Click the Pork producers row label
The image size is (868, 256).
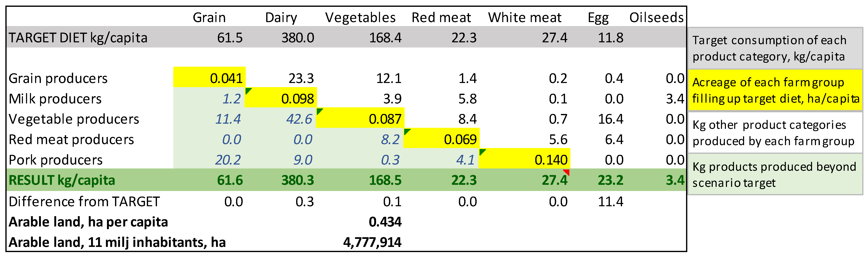[56, 160]
